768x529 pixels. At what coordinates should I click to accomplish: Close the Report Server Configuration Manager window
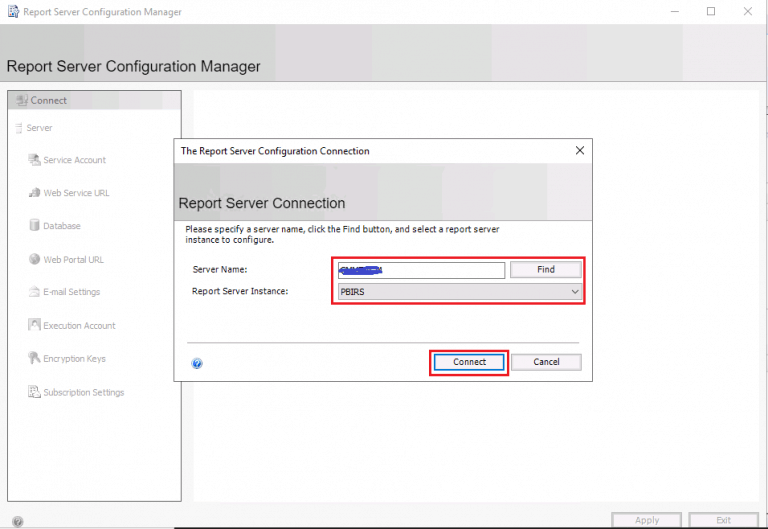pyautogui.click(x=748, y=11)
